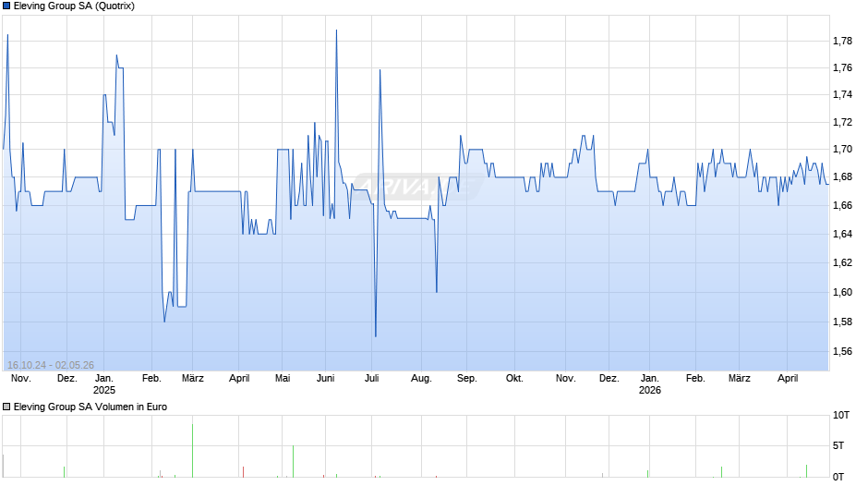Click the 'Juni' month label
The image size is (868, 486).
[325, 379]
